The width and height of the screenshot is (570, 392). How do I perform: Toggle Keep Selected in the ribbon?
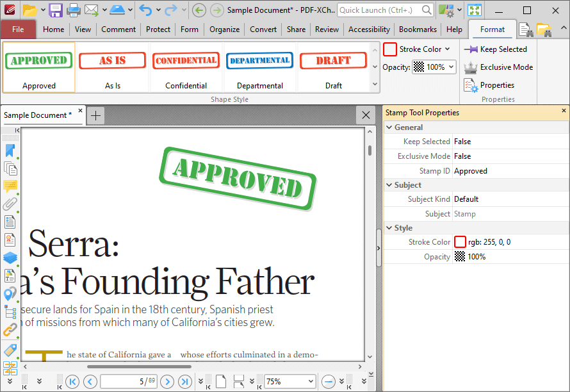tap(495, 49)
